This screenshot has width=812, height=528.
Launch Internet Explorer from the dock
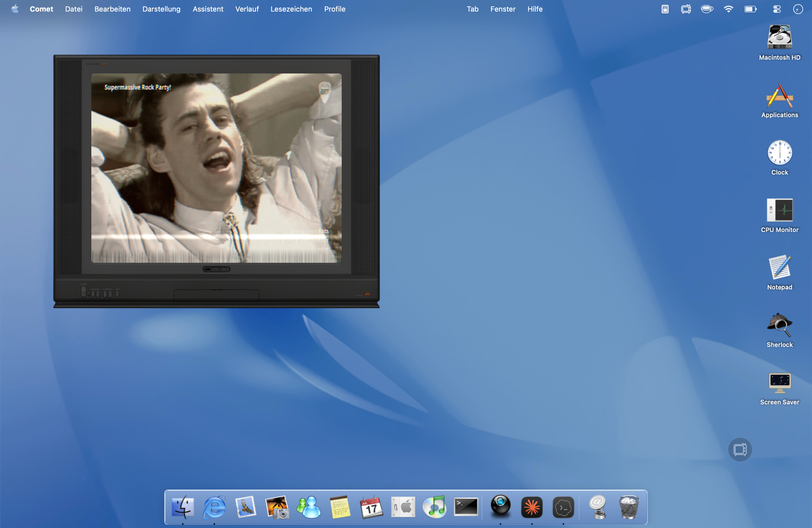coord(214,507)
